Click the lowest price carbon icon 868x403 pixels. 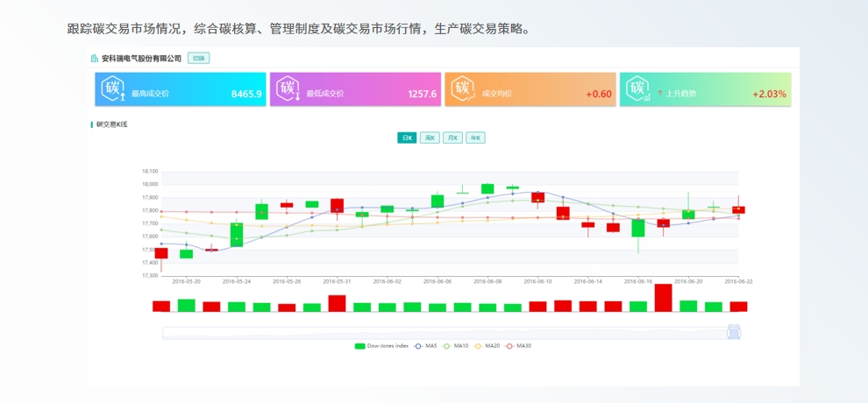click(288, 89)
